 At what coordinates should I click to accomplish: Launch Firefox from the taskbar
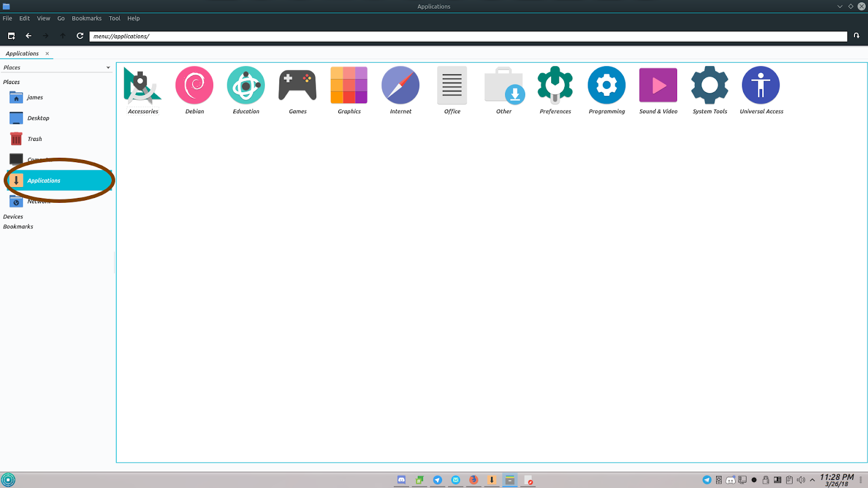pyautogui.click(x=473, y=480)
